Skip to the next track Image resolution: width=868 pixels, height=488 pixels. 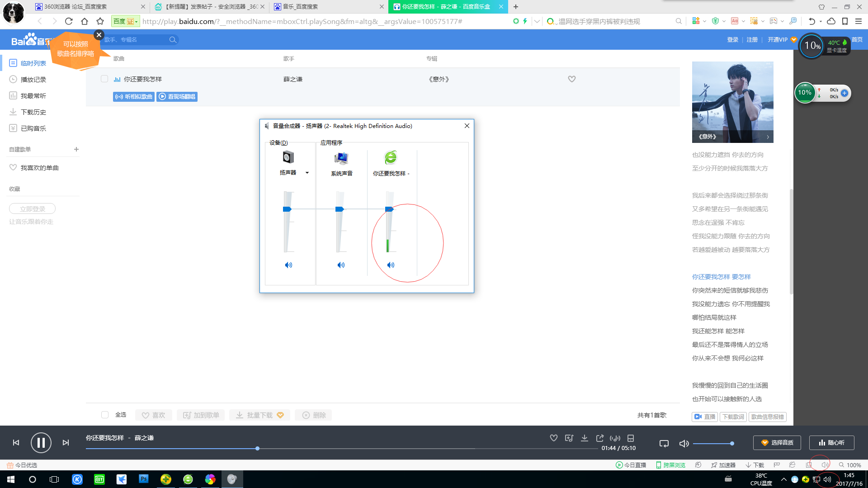tap(66, 443)
